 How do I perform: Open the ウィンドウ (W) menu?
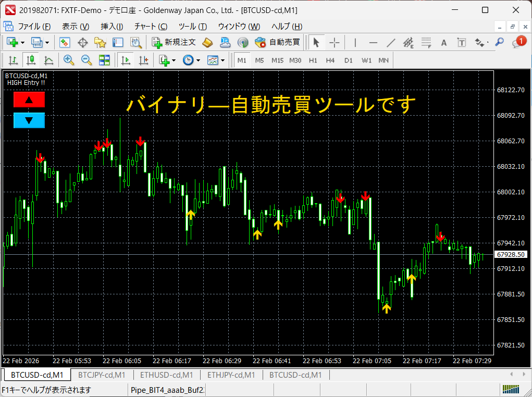(x=239, y=27)
